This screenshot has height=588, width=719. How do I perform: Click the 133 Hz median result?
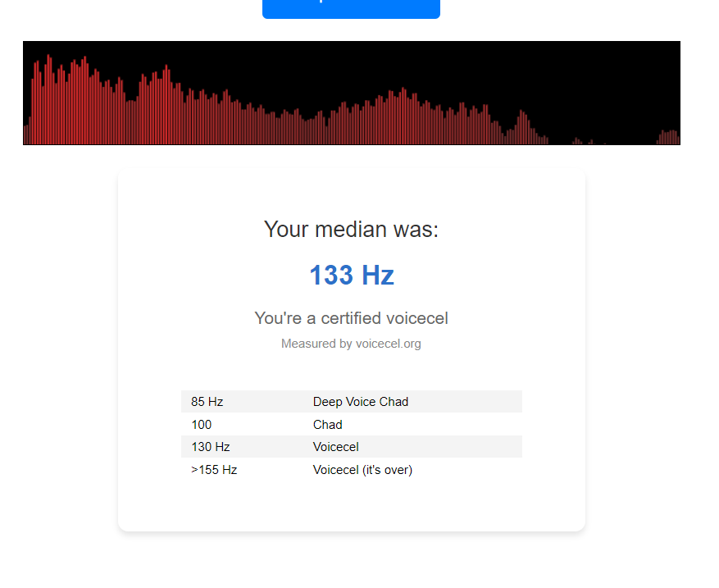coord(352,276)
